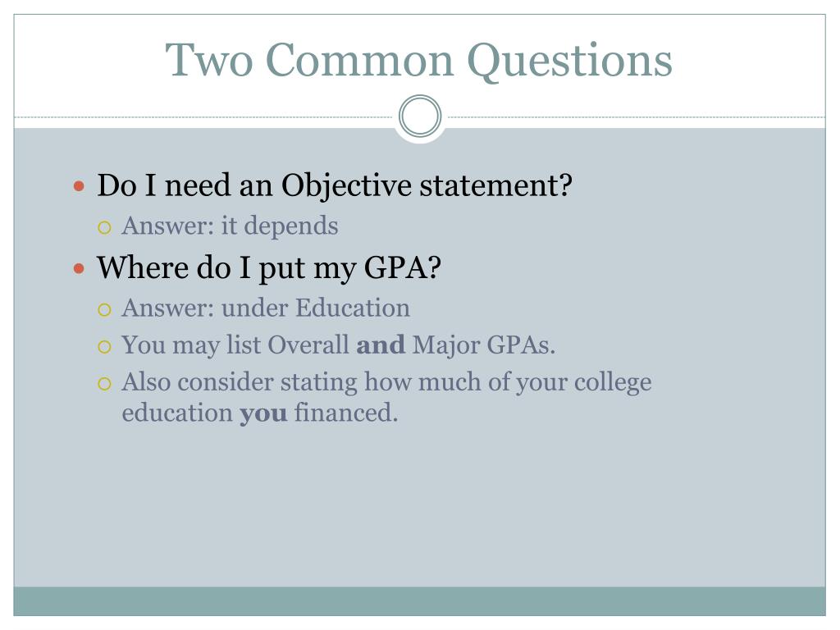
Task: Click the hollow bullet beside 'You may list'
Action: pyautogui.click(x=104, y=347)
